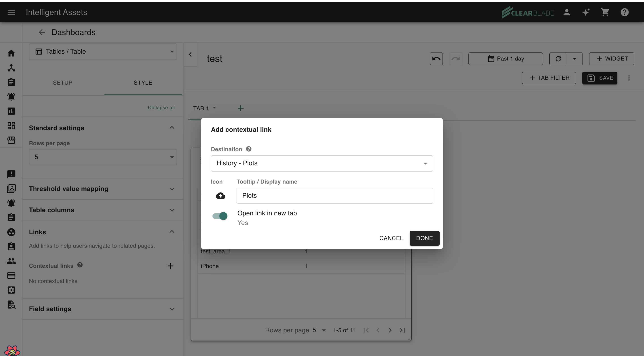
Task: Click CANCEL in the dialog
Action: (x=391, y=238)
